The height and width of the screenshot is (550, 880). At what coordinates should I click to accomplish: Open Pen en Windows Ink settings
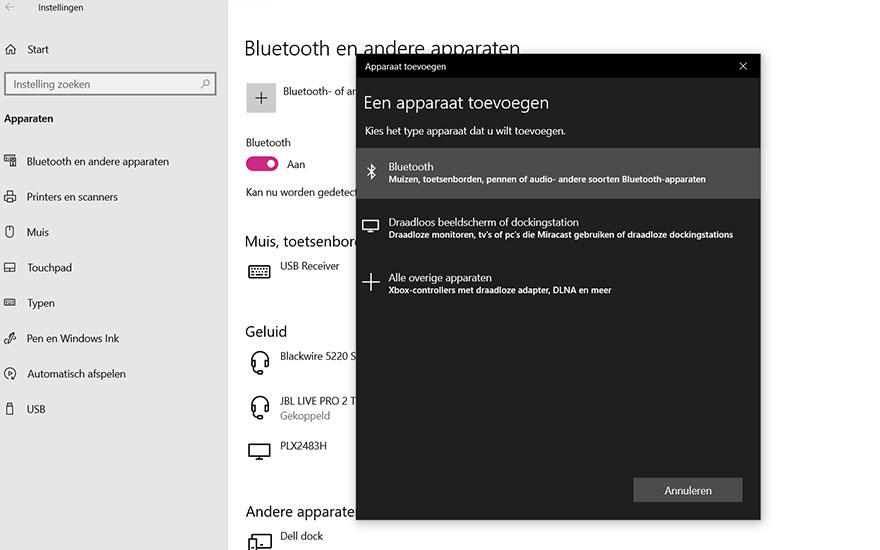[73, 338]
